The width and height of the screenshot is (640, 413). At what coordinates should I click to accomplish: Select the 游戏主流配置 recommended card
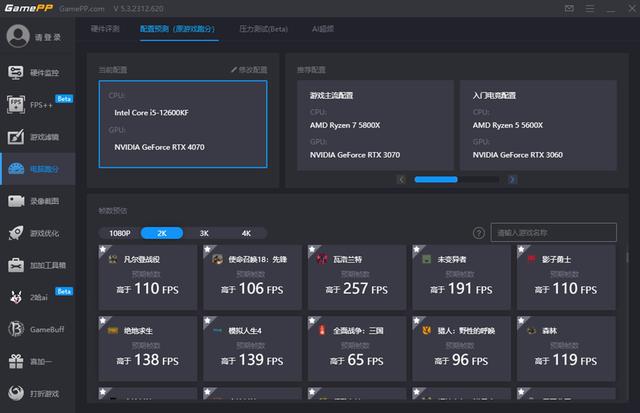tap(376, 125)
